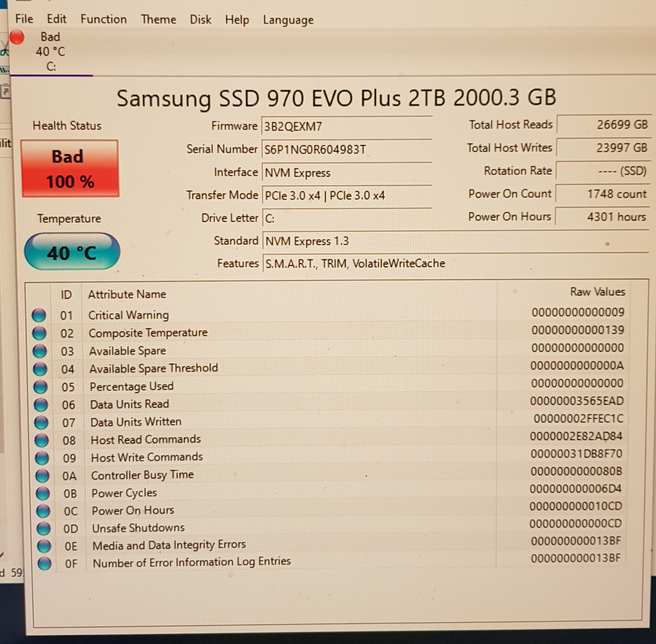
Task: Click status orb for Controller Busy Time row
Action: (x=42, y=476)
